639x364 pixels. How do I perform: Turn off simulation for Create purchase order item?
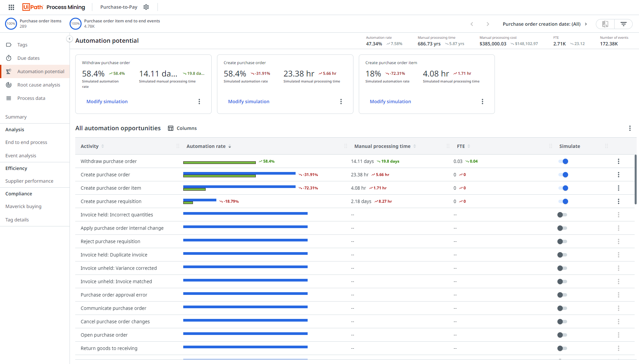[x=563, y=188]
